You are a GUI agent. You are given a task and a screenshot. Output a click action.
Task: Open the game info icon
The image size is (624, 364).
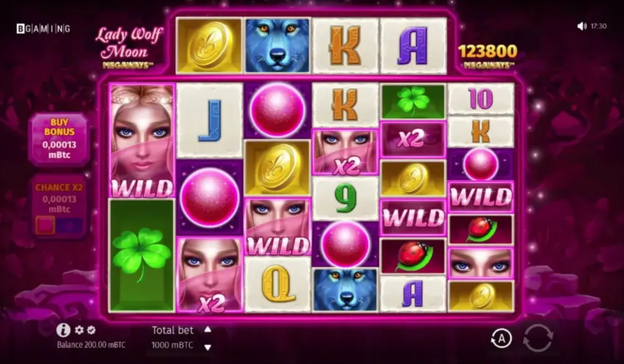63,330
